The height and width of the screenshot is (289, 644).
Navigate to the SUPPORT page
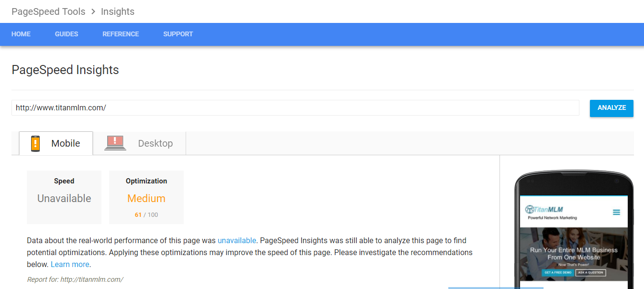click(x=178, y=34)
